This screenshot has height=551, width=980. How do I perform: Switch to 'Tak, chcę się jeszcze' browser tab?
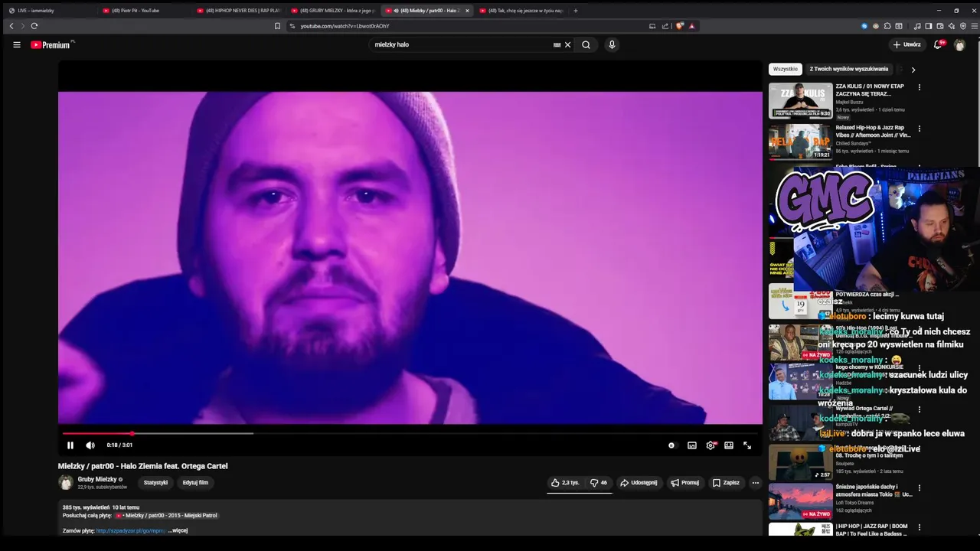click(x=521, y=11)
